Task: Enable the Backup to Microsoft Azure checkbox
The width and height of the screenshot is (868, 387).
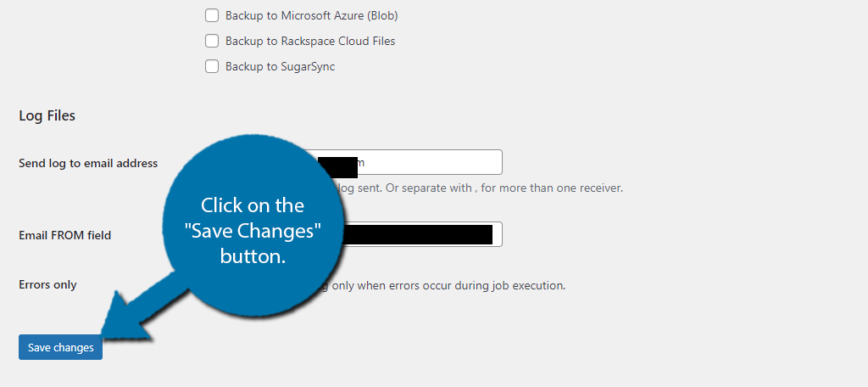Action: point(211,15)
